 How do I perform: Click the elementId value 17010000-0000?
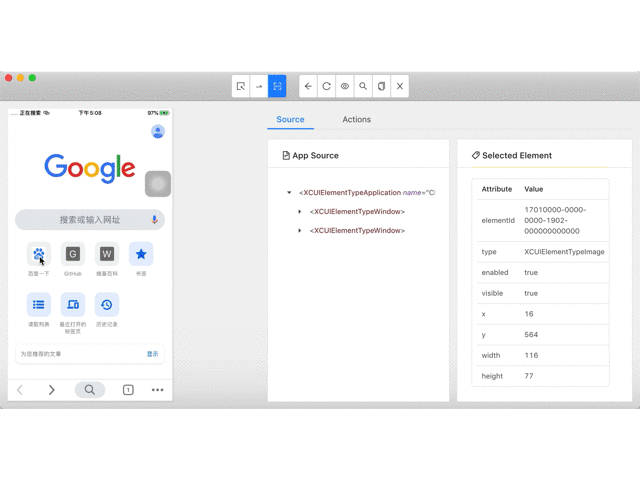point(555,220)
